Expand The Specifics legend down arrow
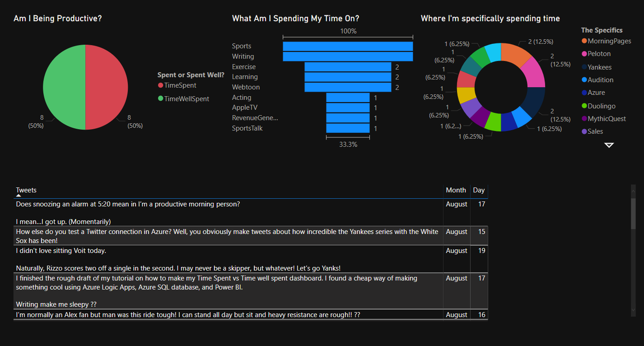Image resolution: width=644 pixels, height=346 pixels. pyautogui.click(x=609, y=145)
